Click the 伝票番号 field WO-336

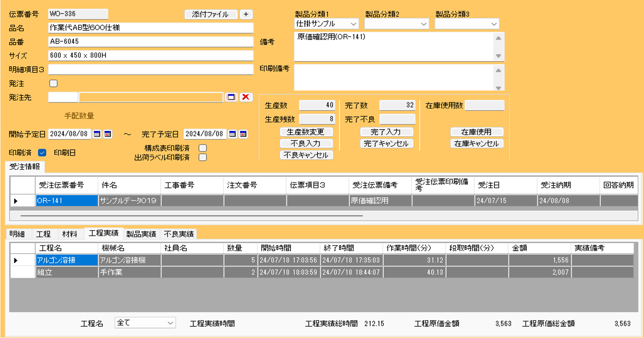78,14
